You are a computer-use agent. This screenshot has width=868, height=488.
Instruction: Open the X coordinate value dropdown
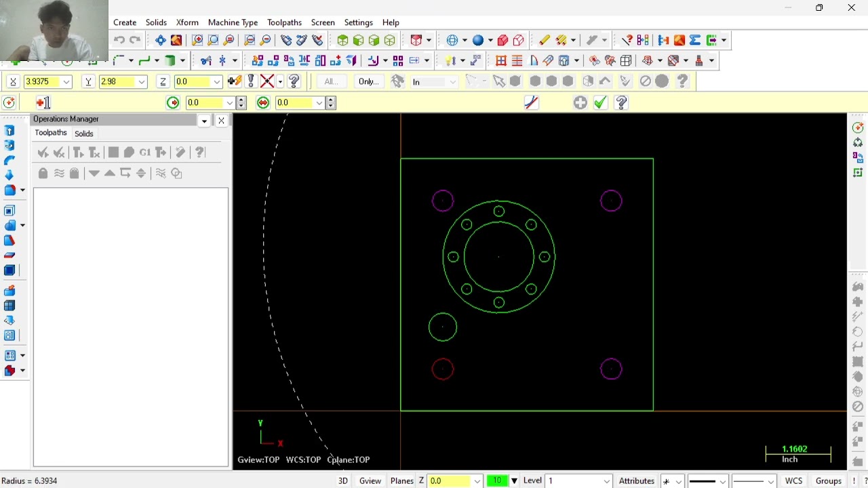point(66,82)
